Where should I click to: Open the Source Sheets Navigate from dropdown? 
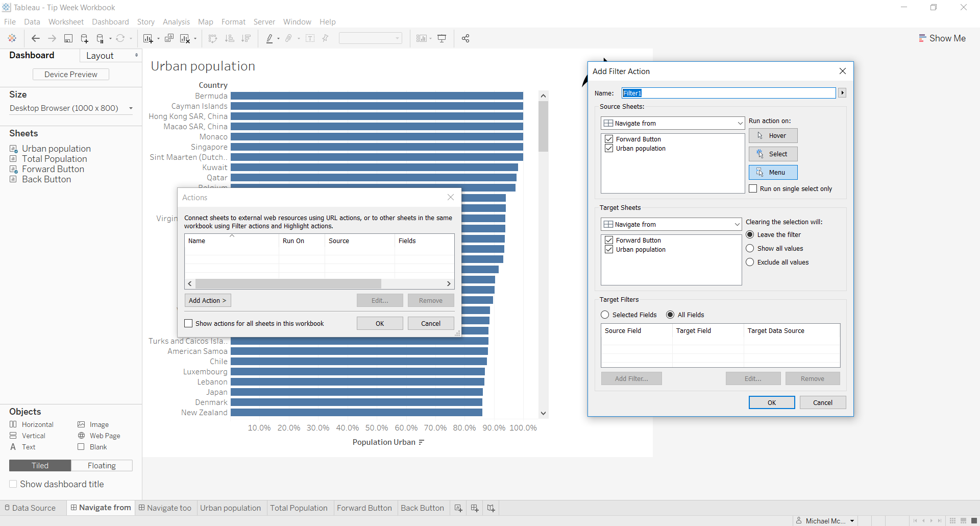673,123
